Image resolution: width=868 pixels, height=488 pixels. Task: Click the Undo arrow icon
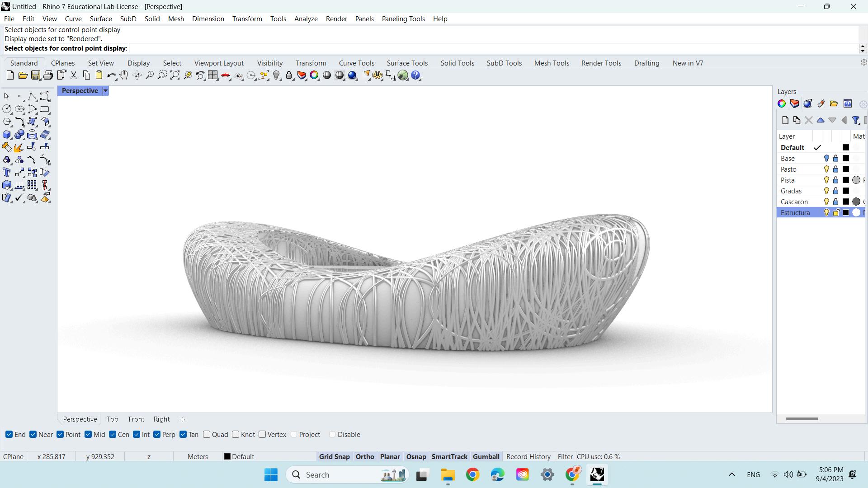tap(111, 75)
